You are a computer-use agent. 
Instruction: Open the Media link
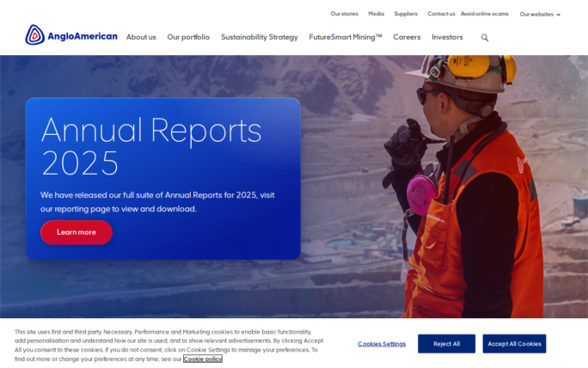pos(377,14)
